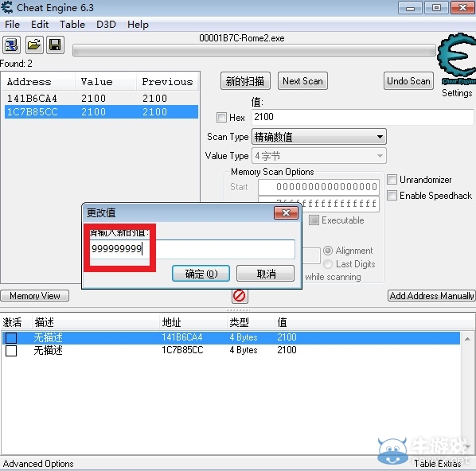This screenshot has width=476, height=471.
Task: Open Table Extras
Action: tap(438, 463)
